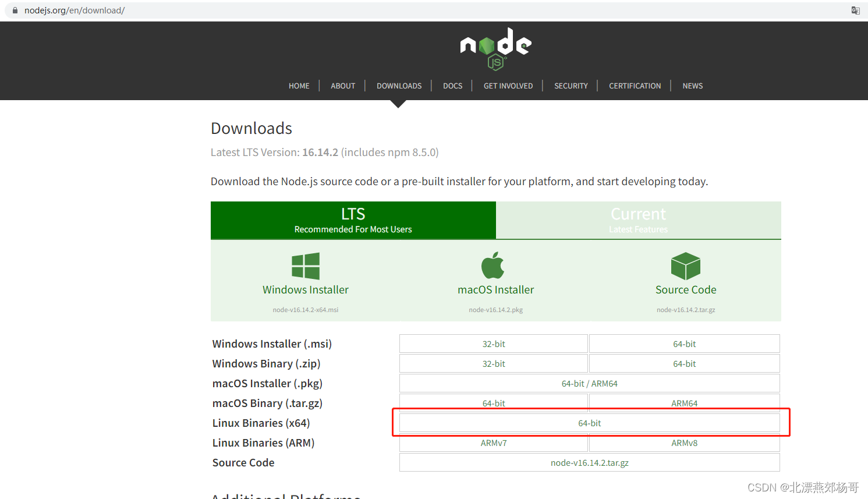The width and height of the screenshot is (868, 499).
Task: Download macOS Installer 64-bit / ARM64
Action: [590, 383]
